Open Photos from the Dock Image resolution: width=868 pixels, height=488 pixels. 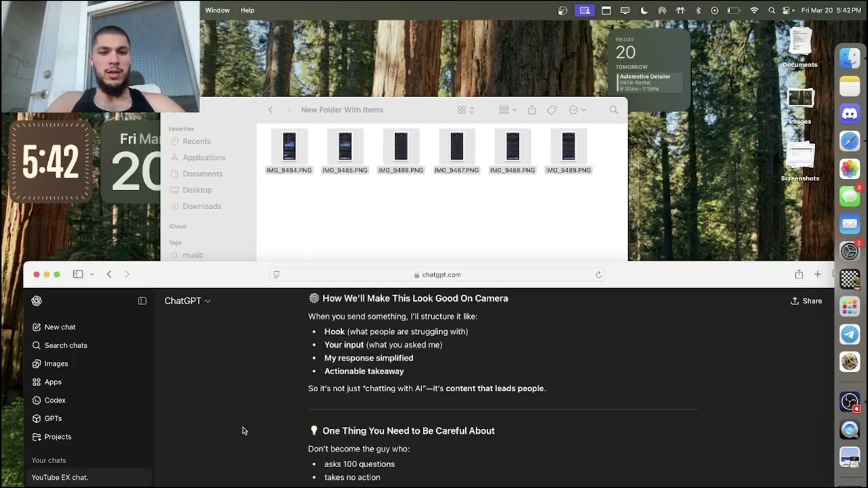850,168
